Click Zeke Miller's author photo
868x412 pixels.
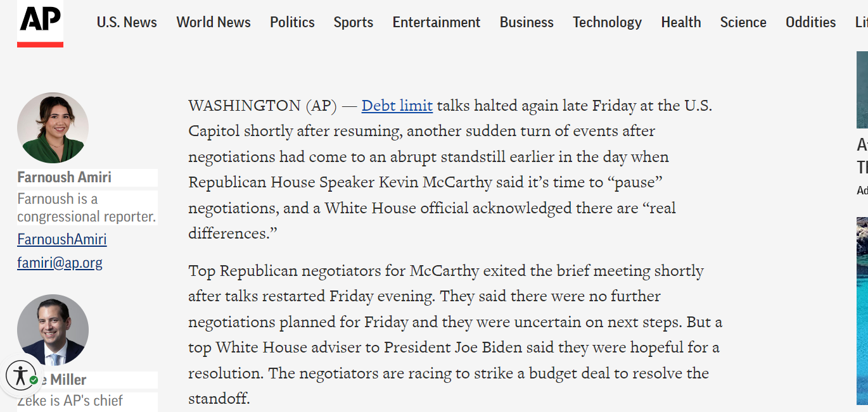click(53, 329)
